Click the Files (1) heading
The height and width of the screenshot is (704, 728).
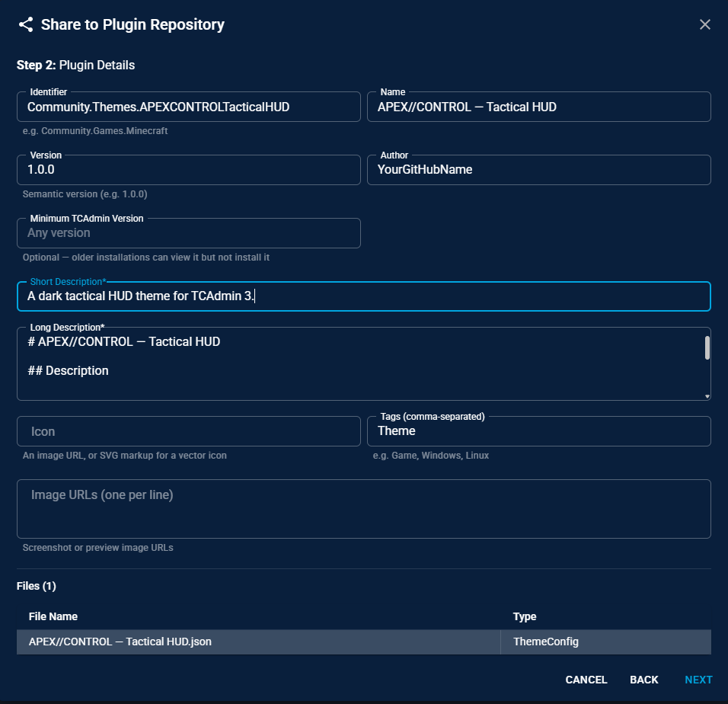(x=37, y=586)
